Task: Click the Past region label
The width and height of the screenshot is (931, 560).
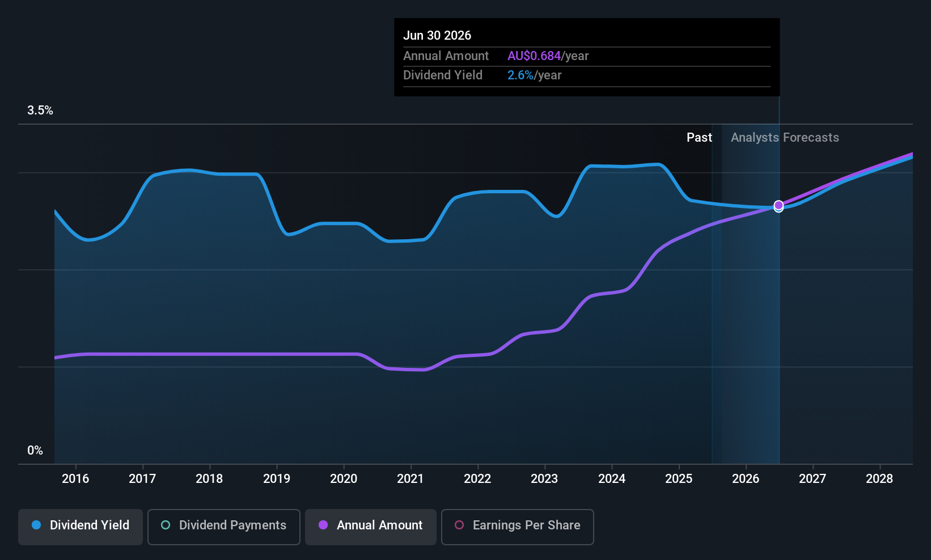Action: click(x=699, y=138)
